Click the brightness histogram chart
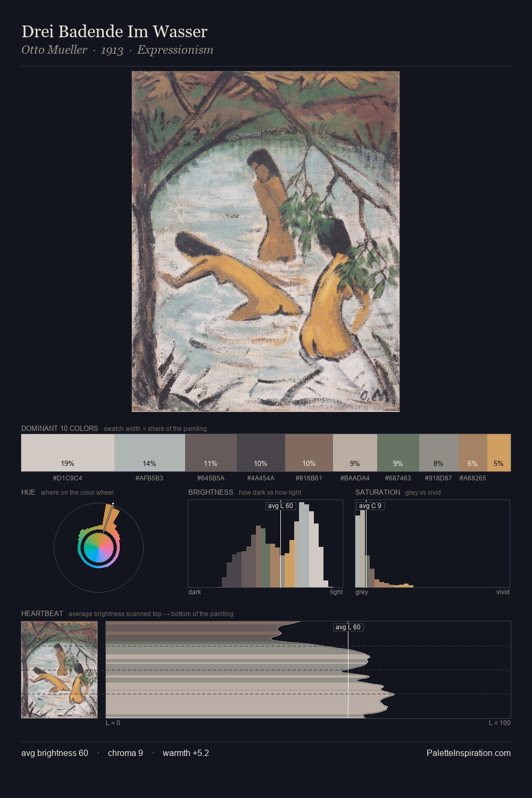 pyautogui.click(x=265, y=544)
